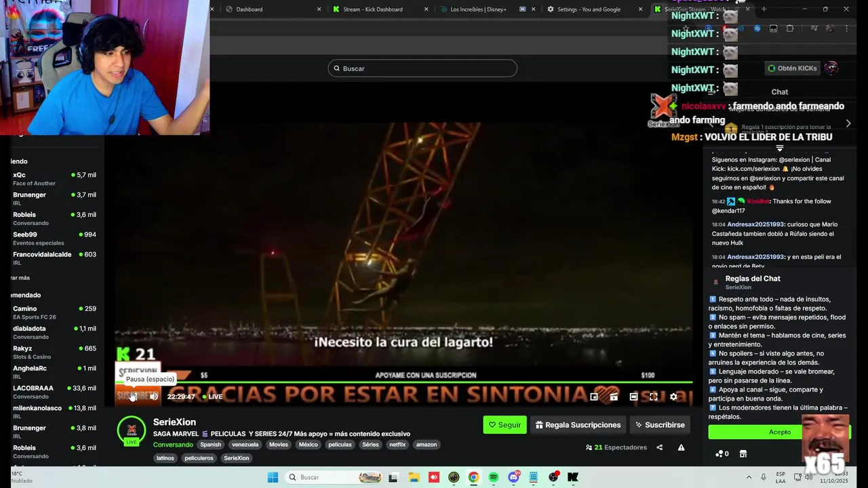Jump to LIVE in the stream

212,396
